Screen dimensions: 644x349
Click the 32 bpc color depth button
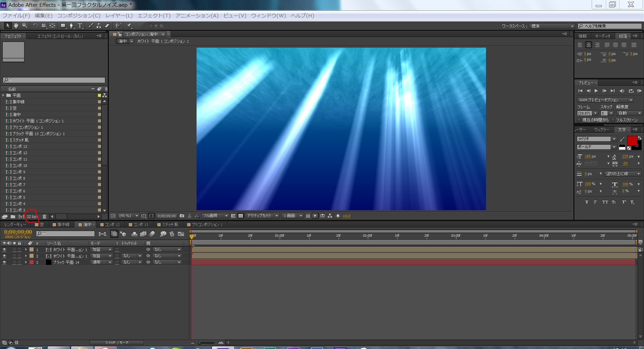tap(32, 217)
